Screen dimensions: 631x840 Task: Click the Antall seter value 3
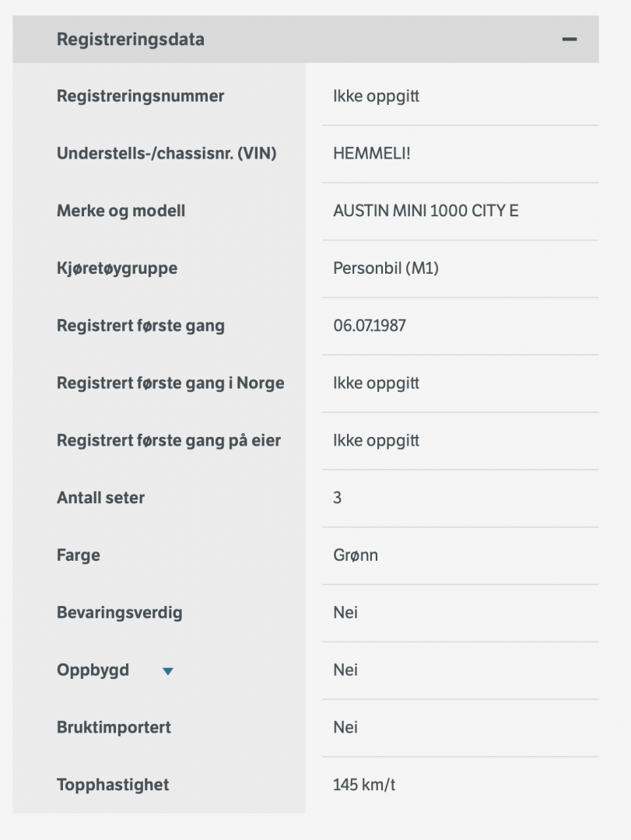click(x=337, y=498)
